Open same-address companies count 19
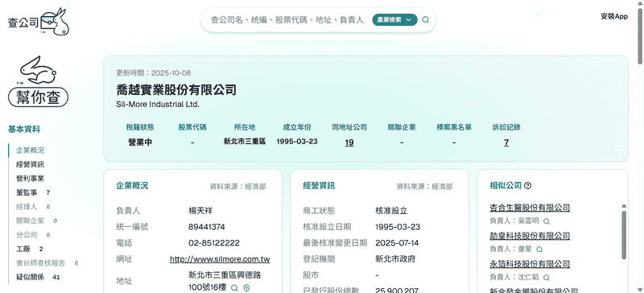The image size is (644, 293). tap(349, 142)
